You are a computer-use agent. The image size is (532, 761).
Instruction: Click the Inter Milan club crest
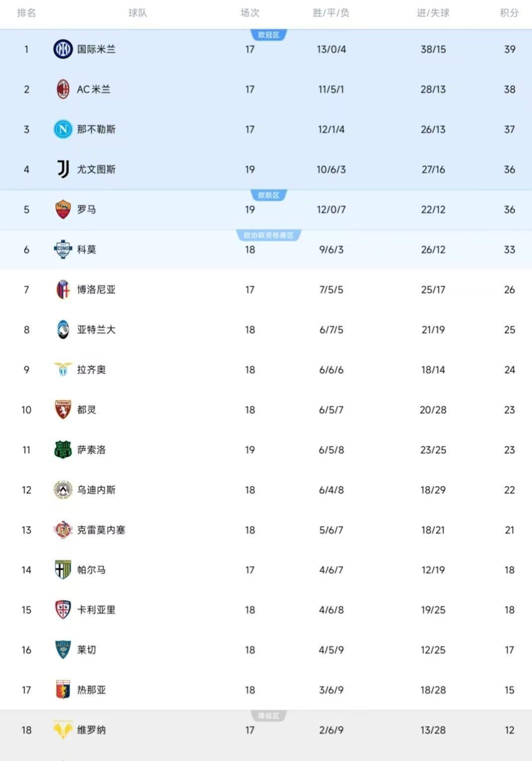63,49
